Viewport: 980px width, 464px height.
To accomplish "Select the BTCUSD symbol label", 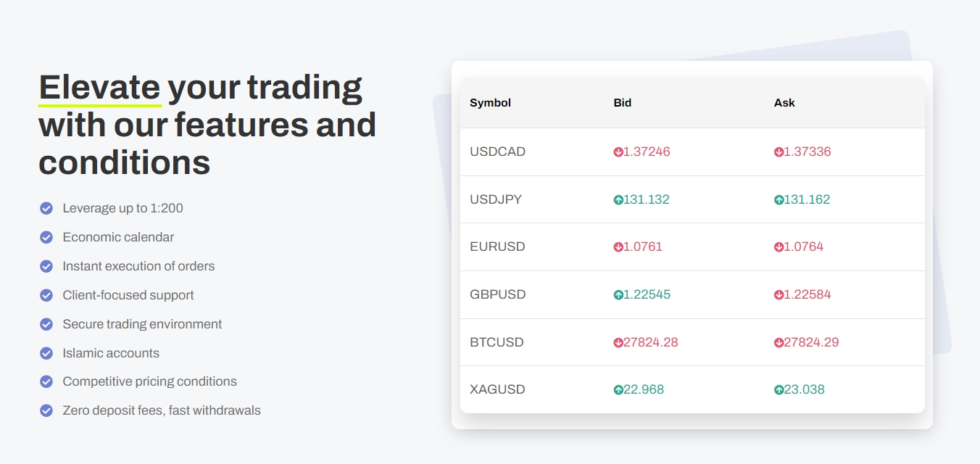I will click(x=497, y=342).
